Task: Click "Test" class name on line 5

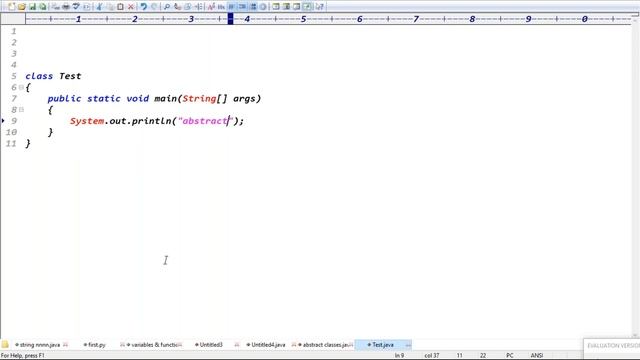Action: pos(70,76)
